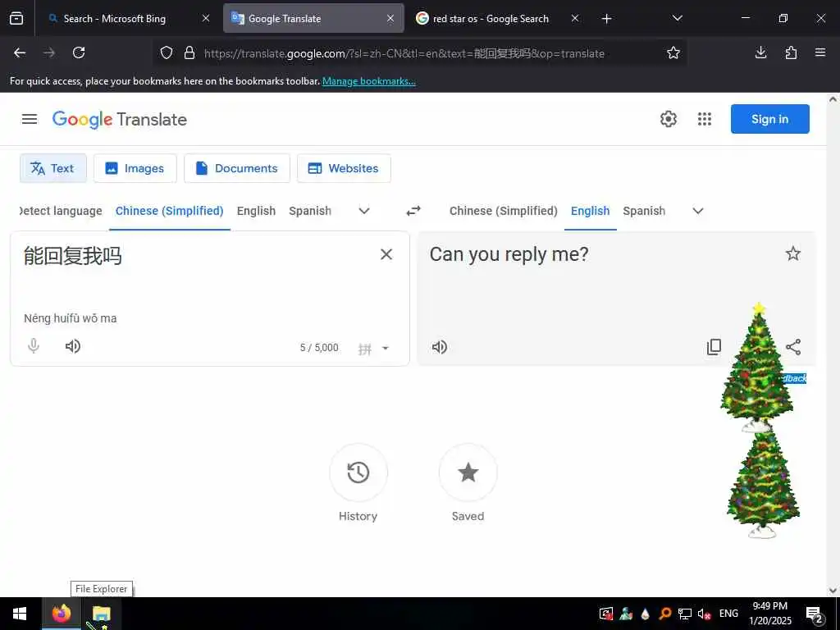
Task: Open the notification center icon
Action: pyautogui.click(x=815, y=614)
